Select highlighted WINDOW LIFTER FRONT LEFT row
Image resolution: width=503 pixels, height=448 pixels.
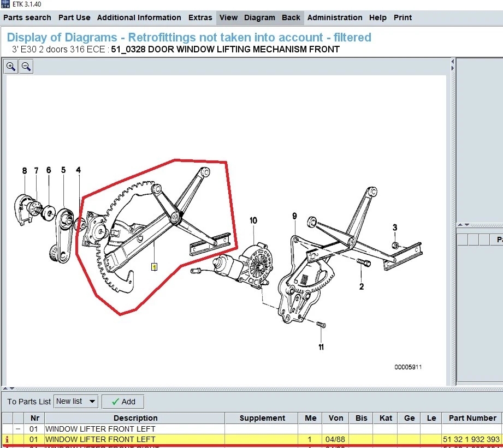coord(252,439)
